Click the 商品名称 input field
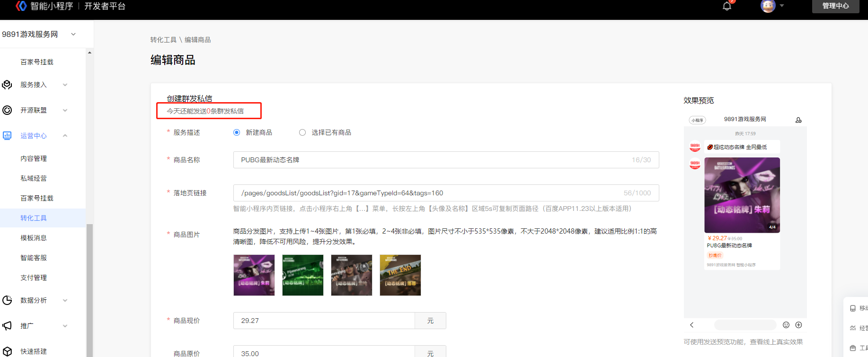868x357 pixels. (x=446, y=160)
